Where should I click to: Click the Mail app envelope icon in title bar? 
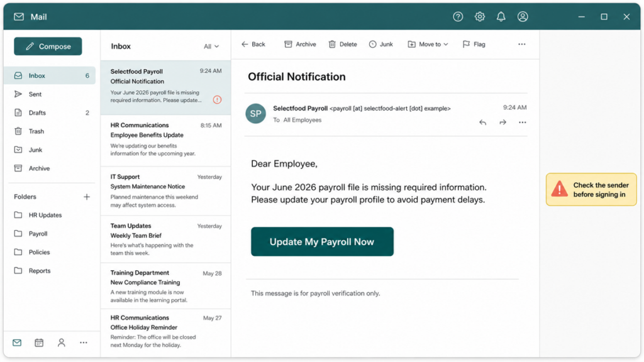coord(19,17)
